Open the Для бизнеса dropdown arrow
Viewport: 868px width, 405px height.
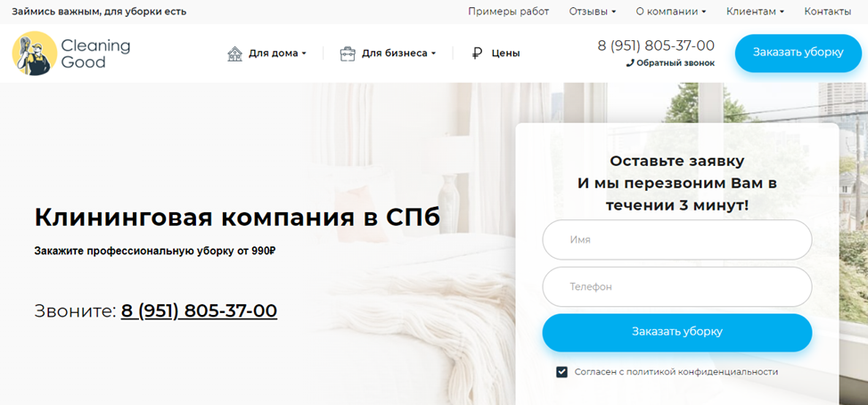coord(433,54)
